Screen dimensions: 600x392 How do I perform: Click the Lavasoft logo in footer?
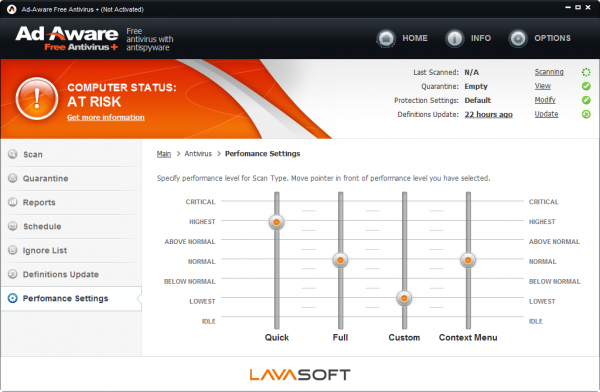pos(300,374)
